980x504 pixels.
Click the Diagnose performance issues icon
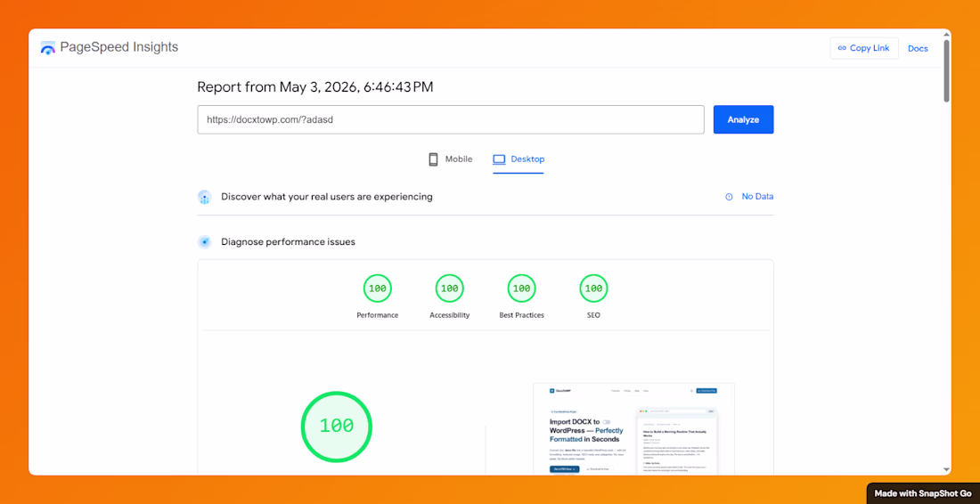click(204, 242)
